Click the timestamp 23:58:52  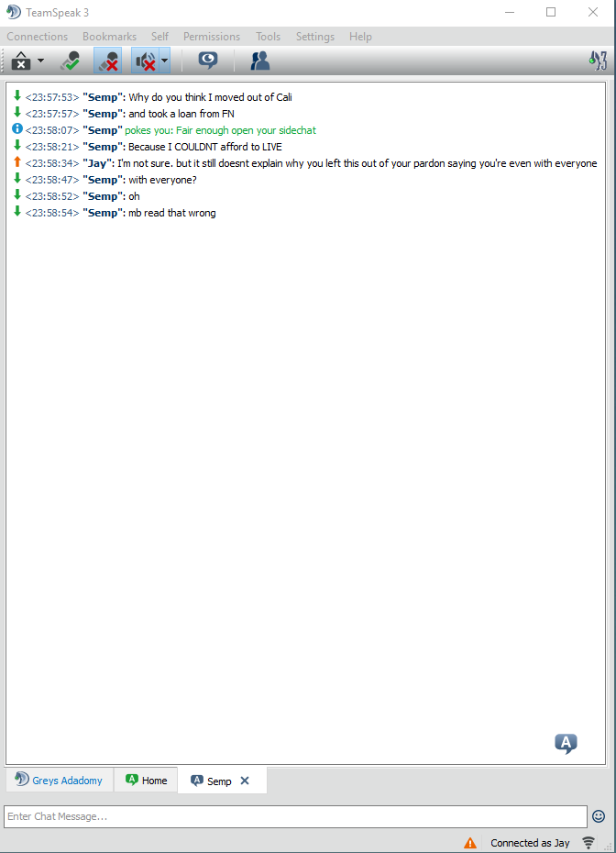point(52,196)
